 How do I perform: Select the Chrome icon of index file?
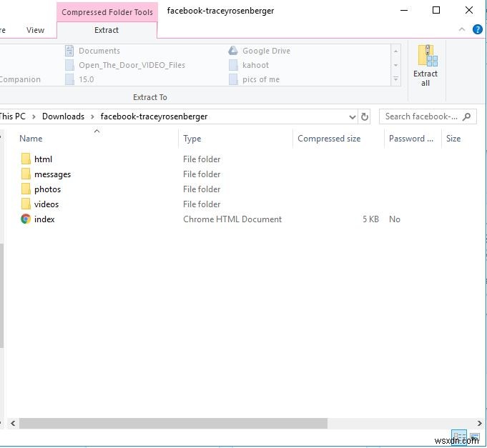[26, 219]
